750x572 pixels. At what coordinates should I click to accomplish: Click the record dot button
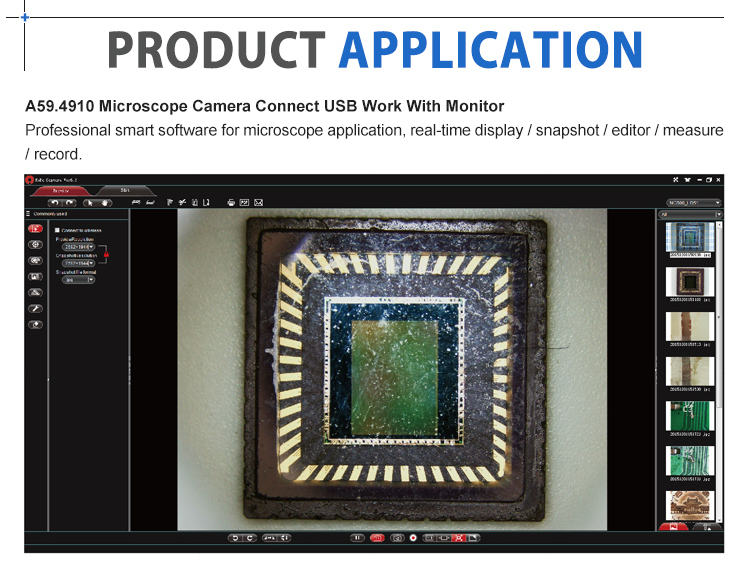412,538
